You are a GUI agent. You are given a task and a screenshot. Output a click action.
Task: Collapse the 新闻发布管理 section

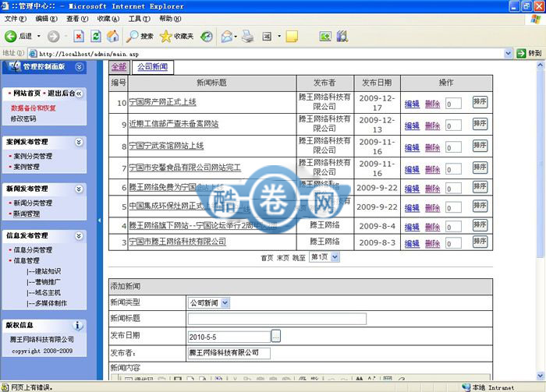pyautogui.click(x=79, y=189)
